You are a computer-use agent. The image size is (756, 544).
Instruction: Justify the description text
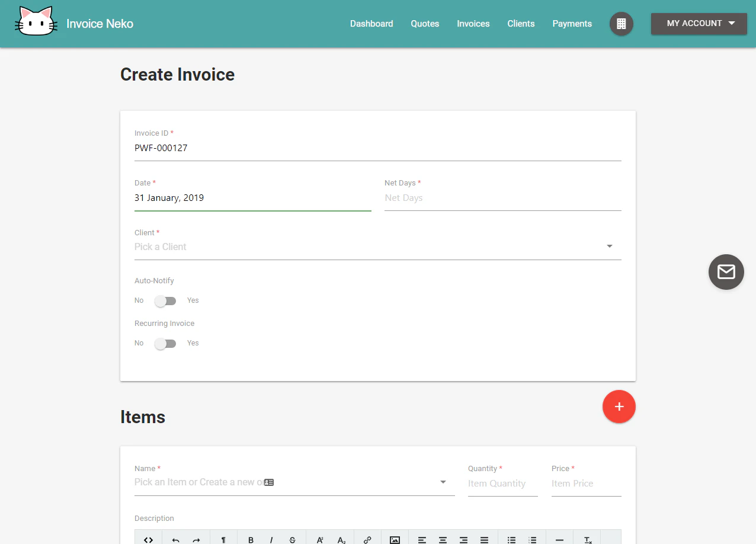[x=484, y=540]
